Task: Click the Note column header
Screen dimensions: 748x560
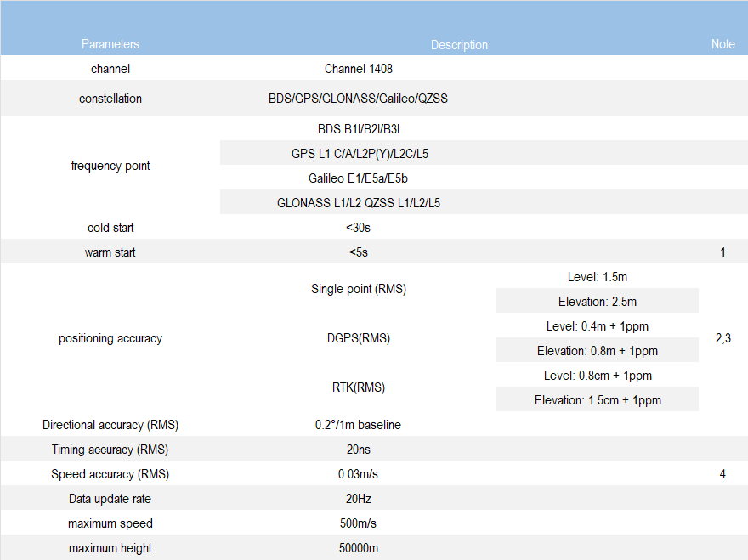Action: 722,44
